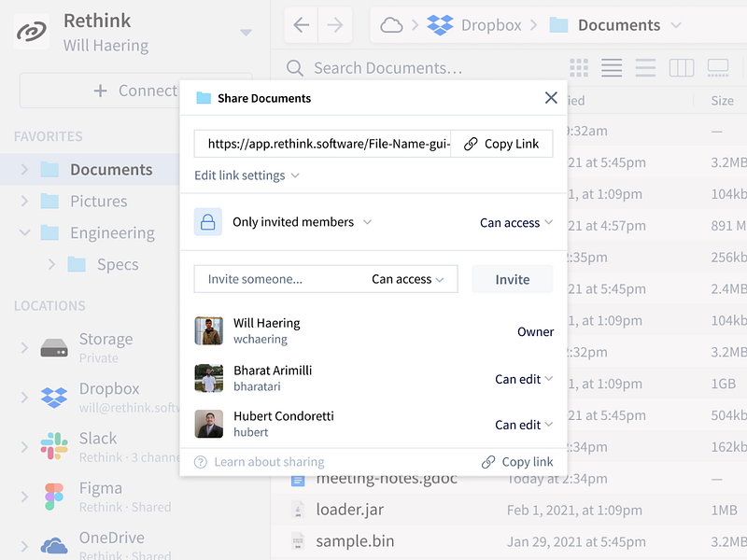Click the Storage drive icon

54,347
